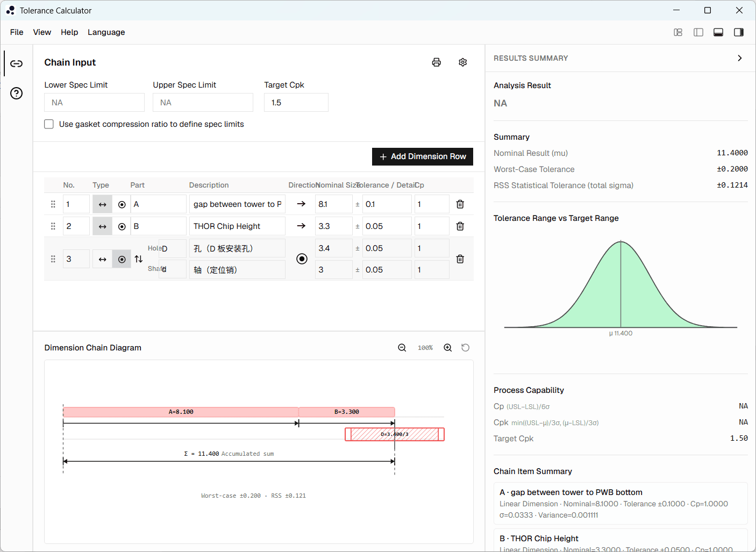Viewport: 756px width, 552px height.
Task: Select hole-shaft fit type for row 1
Action: pos(122,204)
